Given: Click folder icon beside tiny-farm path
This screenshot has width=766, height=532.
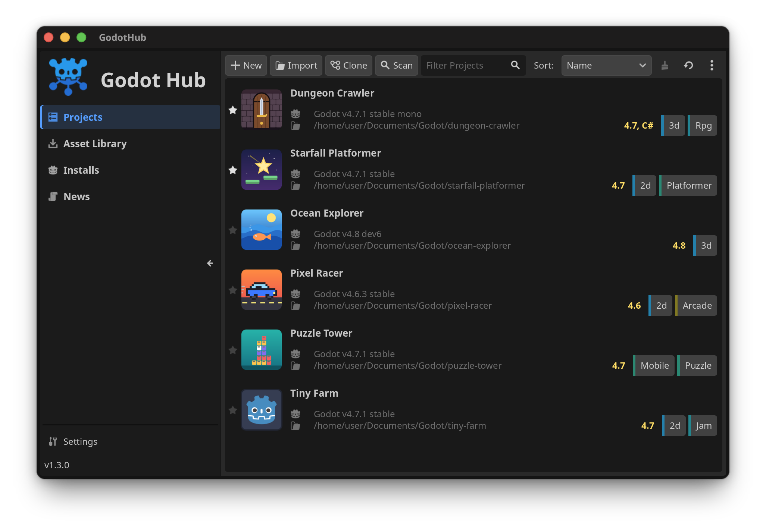Looking at the screenshot, I should [296, 426].
